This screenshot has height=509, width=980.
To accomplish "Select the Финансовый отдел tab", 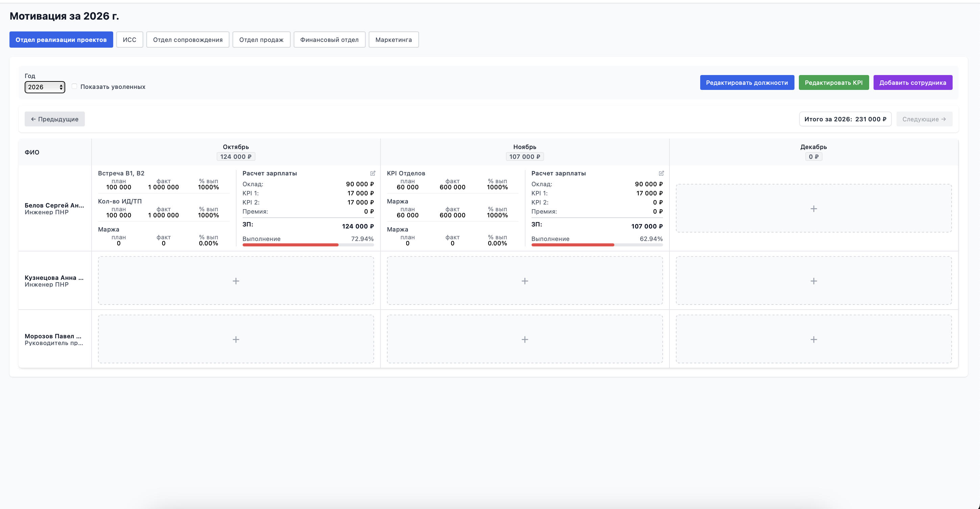I will pyautogui.click(x=329, y=40).
